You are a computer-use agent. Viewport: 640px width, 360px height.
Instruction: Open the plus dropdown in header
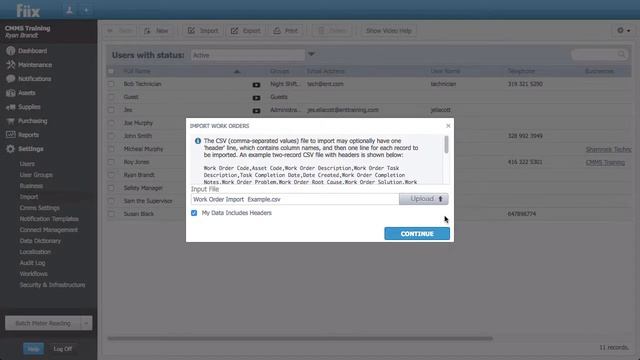pyautogui.click(x=86, y=10)
